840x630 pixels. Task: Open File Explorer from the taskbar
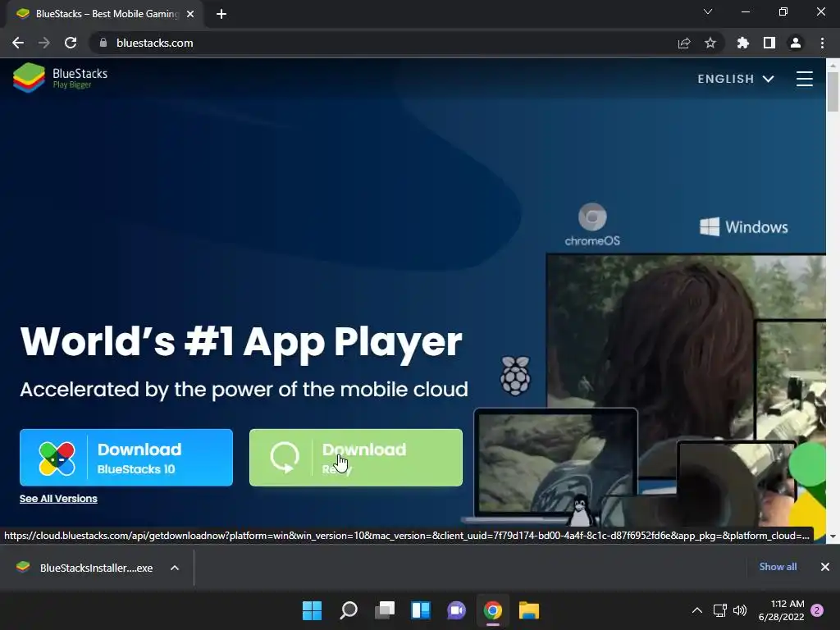click(x=529, y=610)
